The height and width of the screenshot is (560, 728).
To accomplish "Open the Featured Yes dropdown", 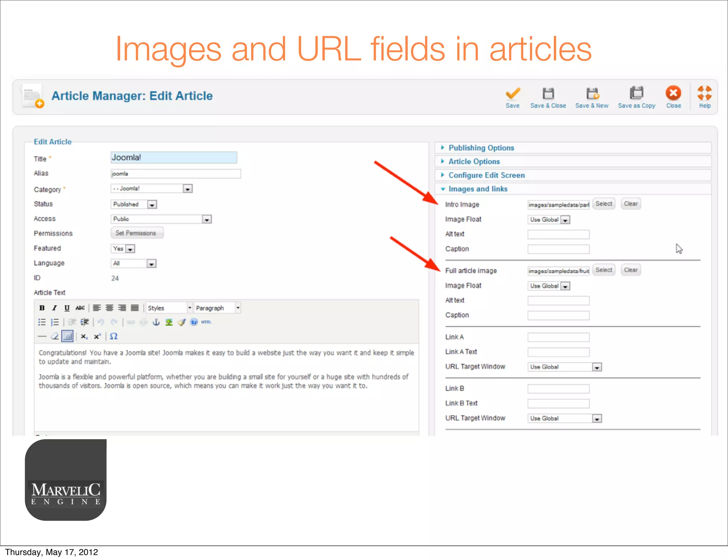I will point(123,249).
